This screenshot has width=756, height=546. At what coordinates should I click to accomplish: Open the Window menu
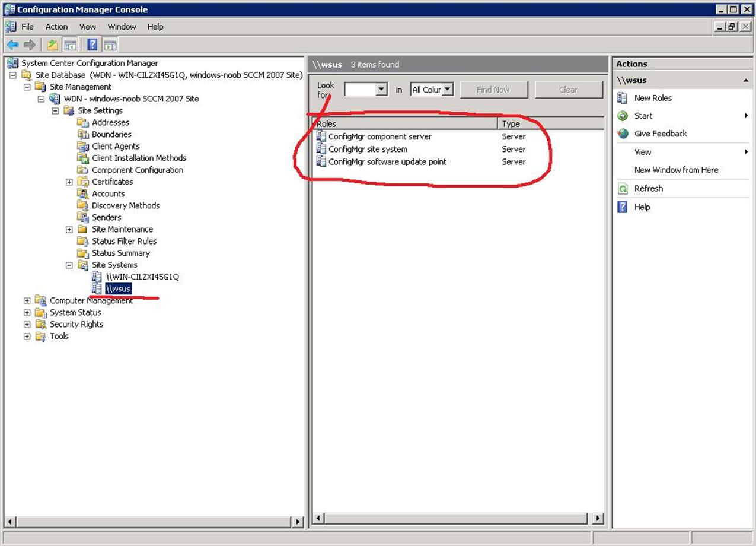[x=122, y=27]
